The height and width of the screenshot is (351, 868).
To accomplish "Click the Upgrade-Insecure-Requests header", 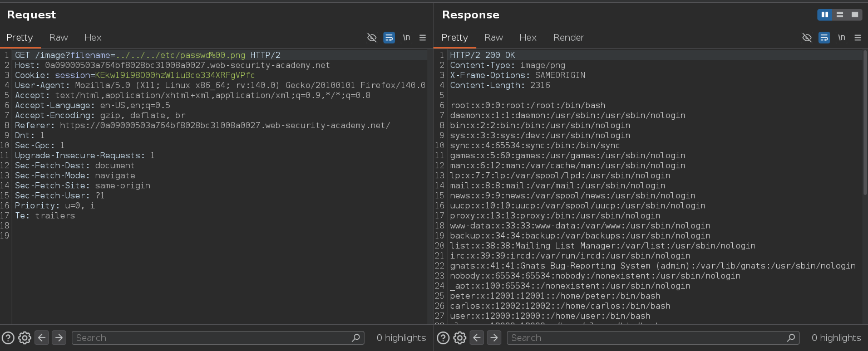I will [85, 155].
